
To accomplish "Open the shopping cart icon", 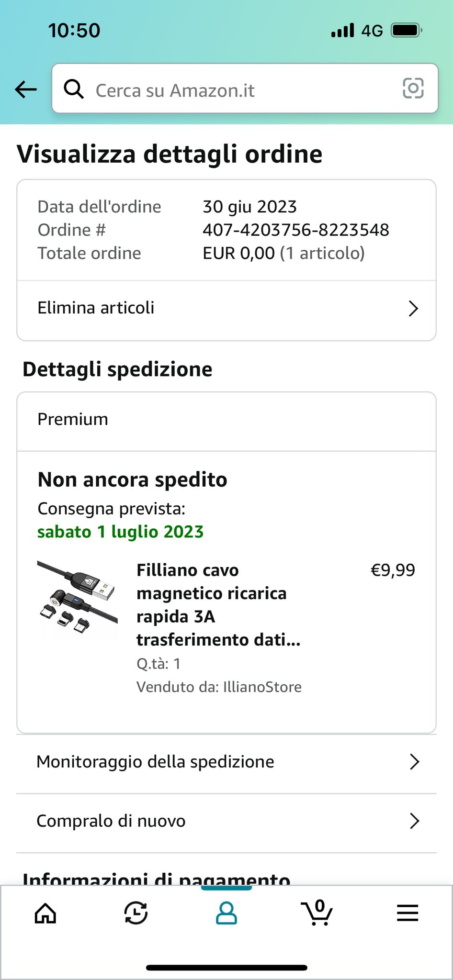I will click(317, 913).
